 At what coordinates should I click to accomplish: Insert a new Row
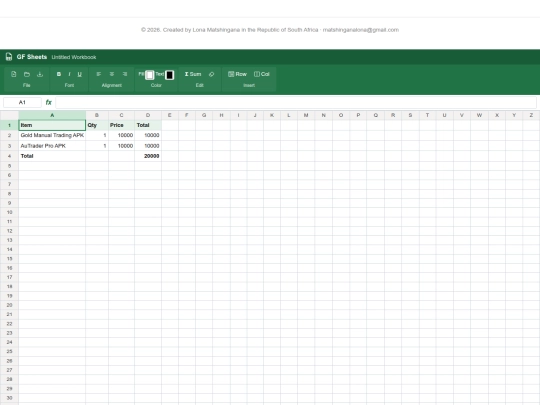pos(237,74)
